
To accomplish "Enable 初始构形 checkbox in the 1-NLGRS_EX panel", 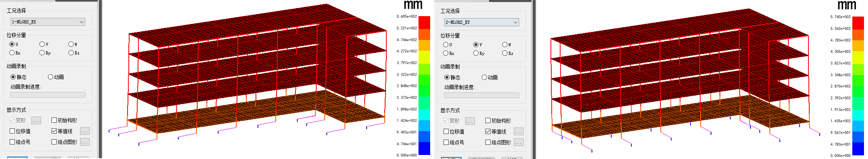I will click(x=64, y=120).
